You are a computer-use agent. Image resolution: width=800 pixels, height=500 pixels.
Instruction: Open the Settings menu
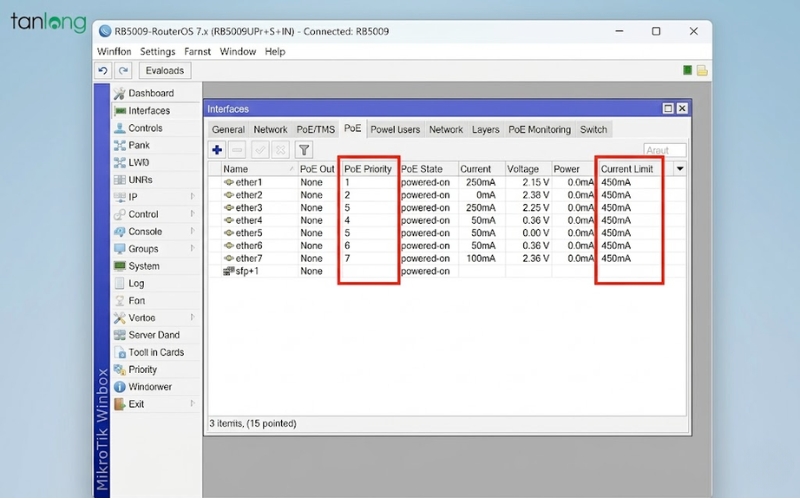(x=157, y=51)
